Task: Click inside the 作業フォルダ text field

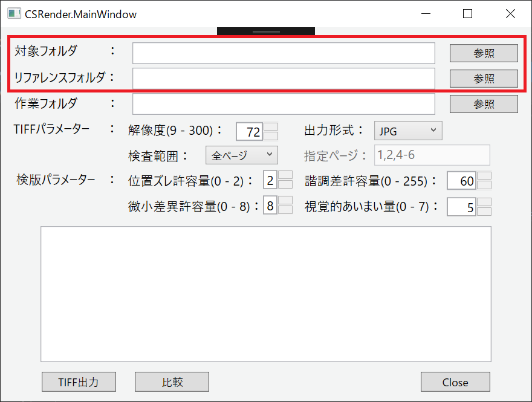Action: [284, 103]
